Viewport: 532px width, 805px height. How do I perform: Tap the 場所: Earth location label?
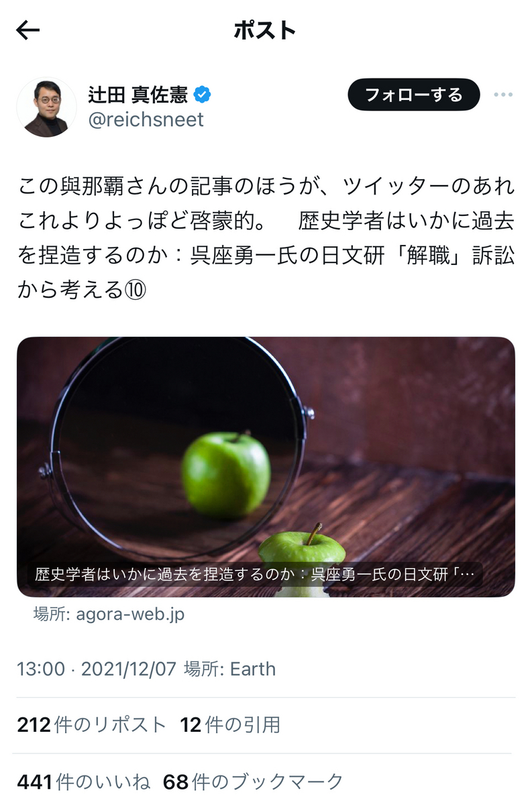click(x=229, y=669)
